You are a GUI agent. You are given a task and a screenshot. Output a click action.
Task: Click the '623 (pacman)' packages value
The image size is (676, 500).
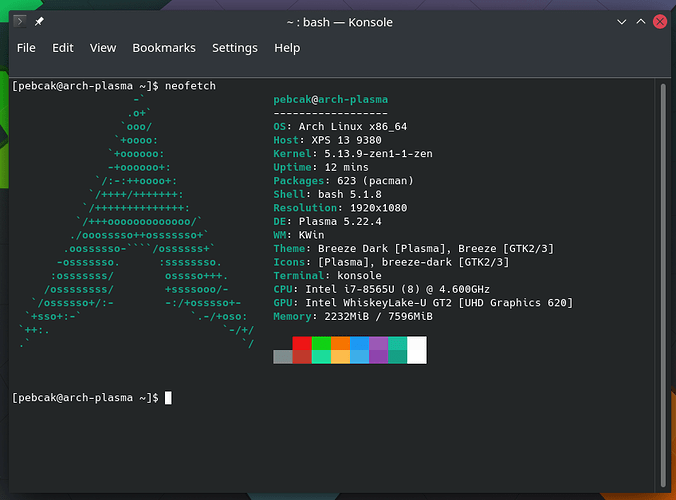[x=375, y=181]
